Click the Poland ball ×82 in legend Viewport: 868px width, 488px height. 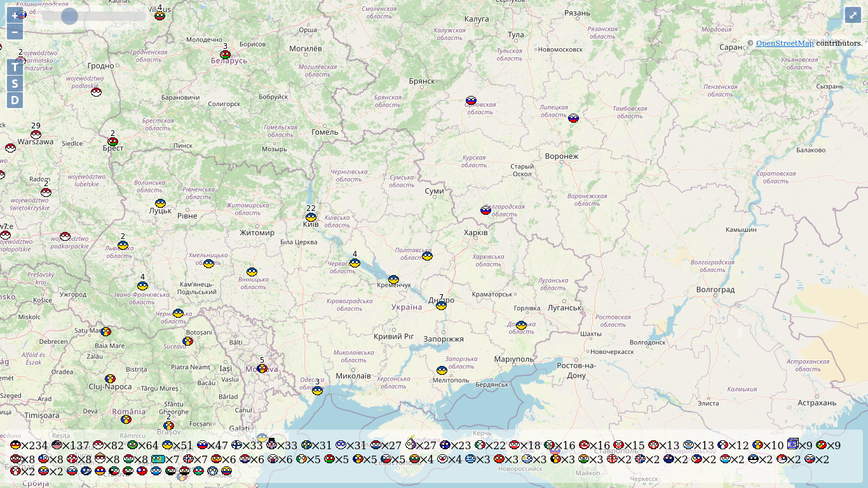tap(98, 445)
